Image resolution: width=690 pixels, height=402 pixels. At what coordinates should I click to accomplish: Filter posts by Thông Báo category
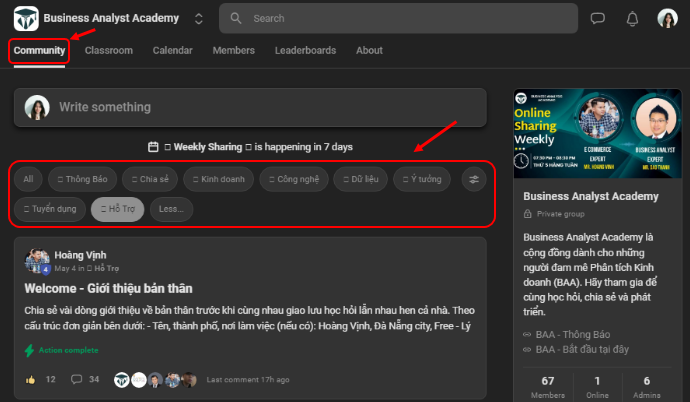tap(83, 179)
